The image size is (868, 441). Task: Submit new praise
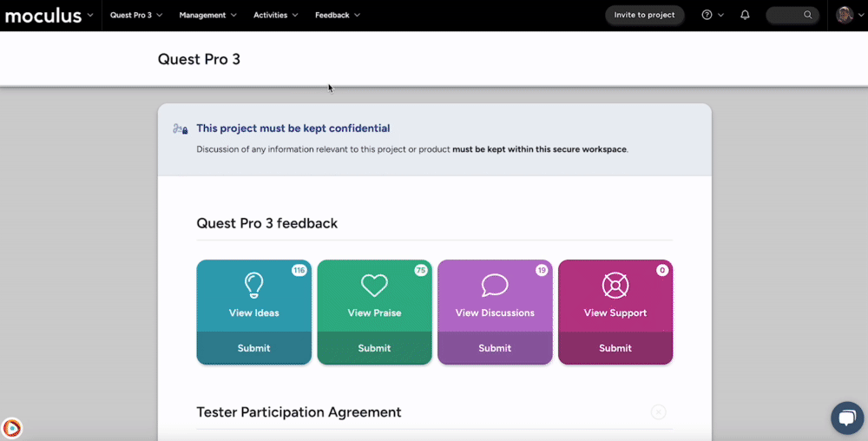click(x=374, y=348)
